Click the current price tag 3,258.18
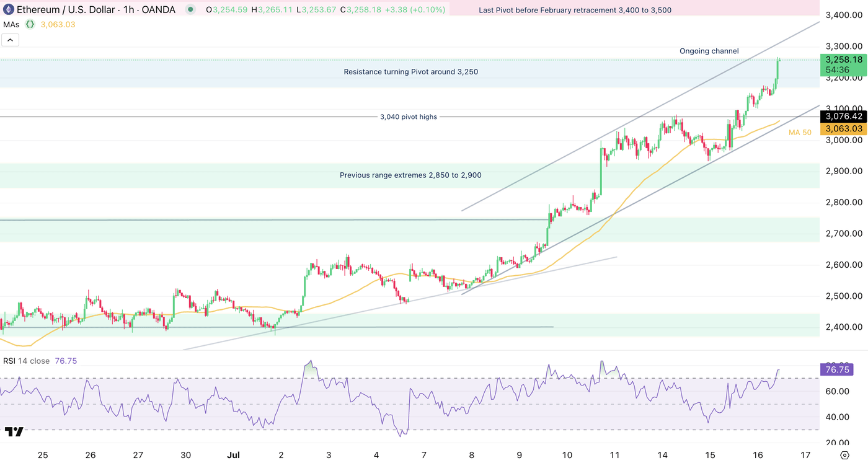This screenshot has width=868, height=463. (844, 60)
